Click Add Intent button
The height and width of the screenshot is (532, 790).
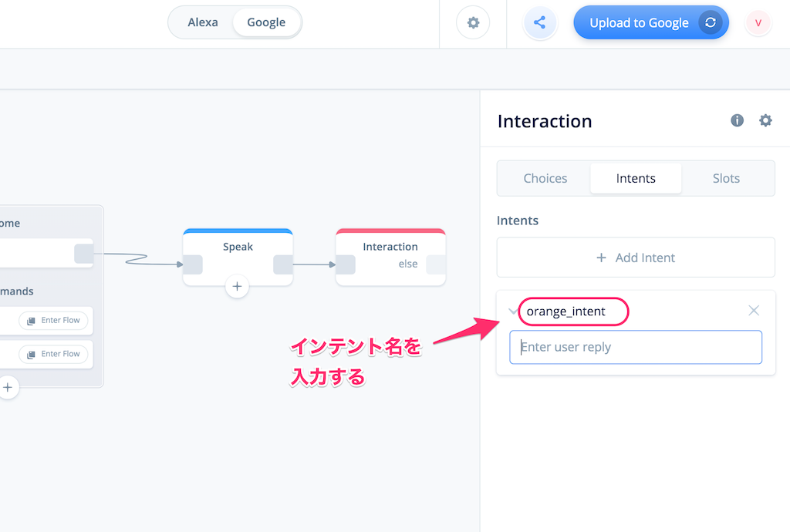[636, 258]
